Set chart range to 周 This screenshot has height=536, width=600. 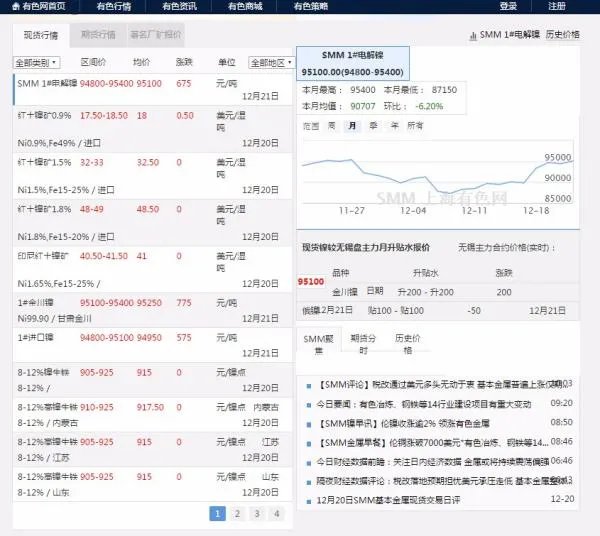click(332, 125)
